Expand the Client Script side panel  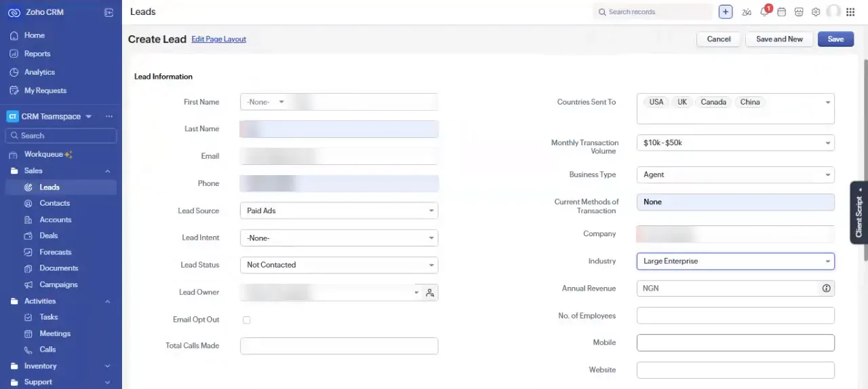point(859,212)
